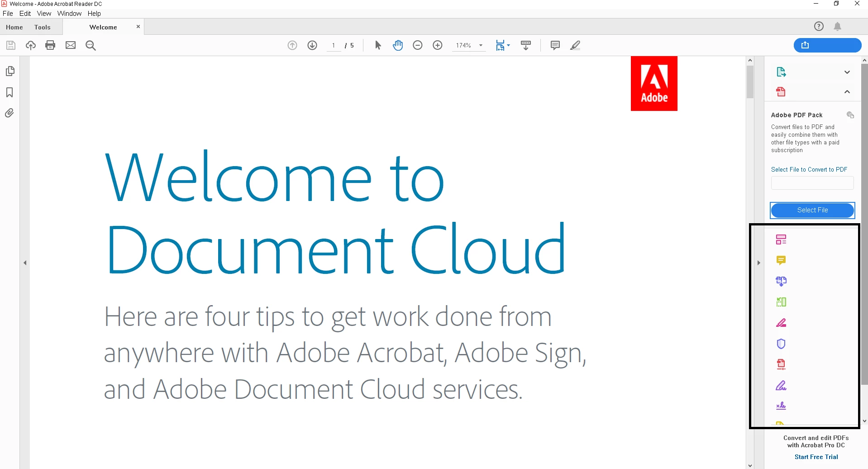
Task: Click tools pane scrollbar down arrow
Action: click(864, 421)
